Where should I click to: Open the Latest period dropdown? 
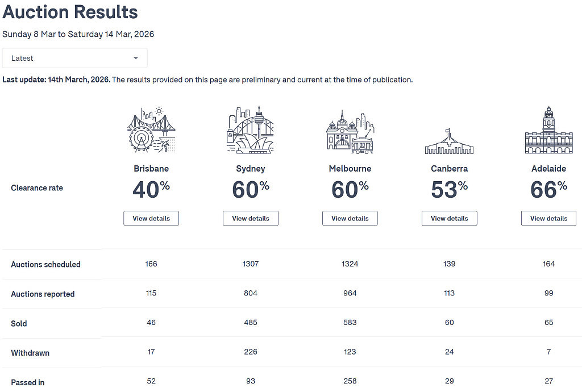(x=74, y=58)
